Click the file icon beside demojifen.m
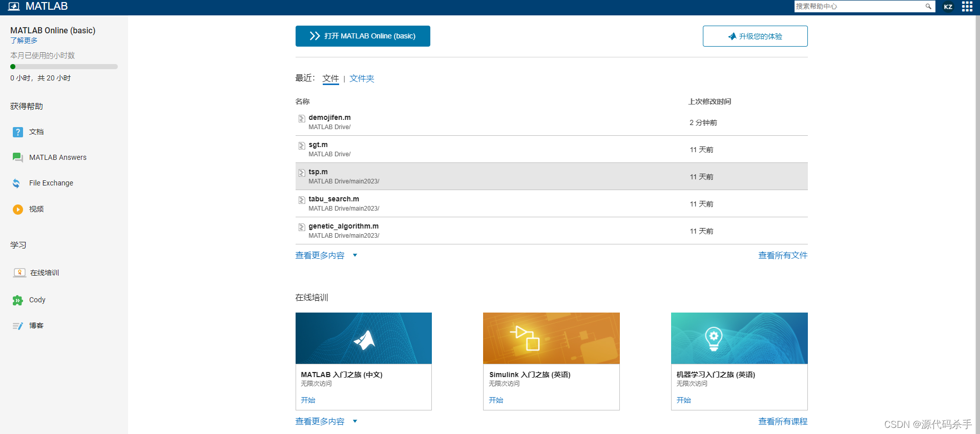 pyautogui.click(x=302, y=118)
